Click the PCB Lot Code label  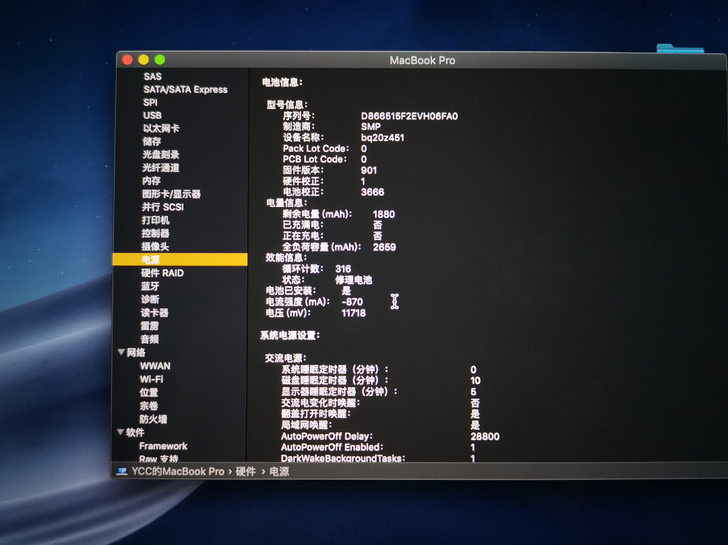(x=315, y=159)
